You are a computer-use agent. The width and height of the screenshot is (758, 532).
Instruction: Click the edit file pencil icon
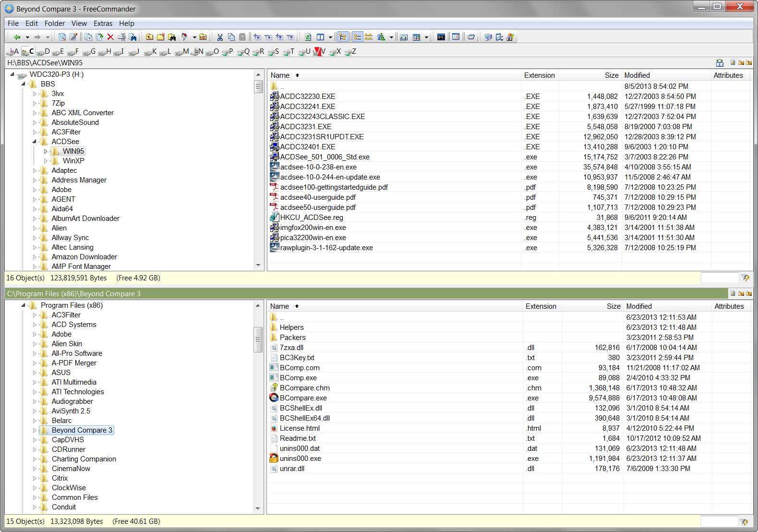coord(73,37)
